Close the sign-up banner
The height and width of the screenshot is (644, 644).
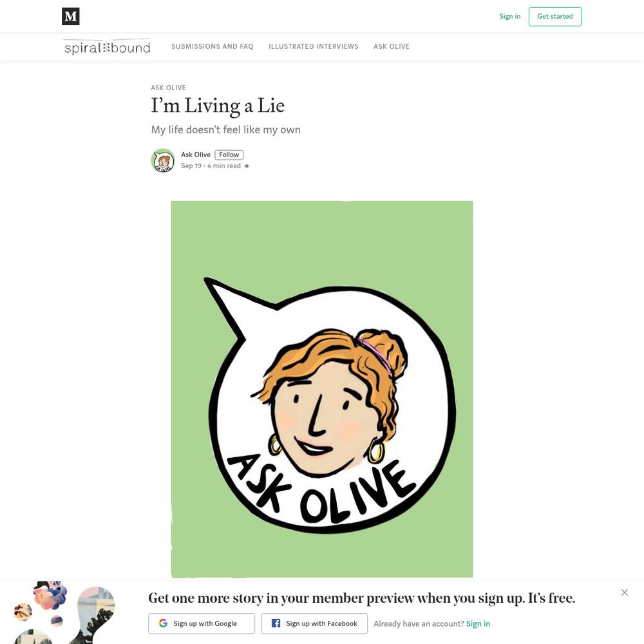tap(624, 592)
